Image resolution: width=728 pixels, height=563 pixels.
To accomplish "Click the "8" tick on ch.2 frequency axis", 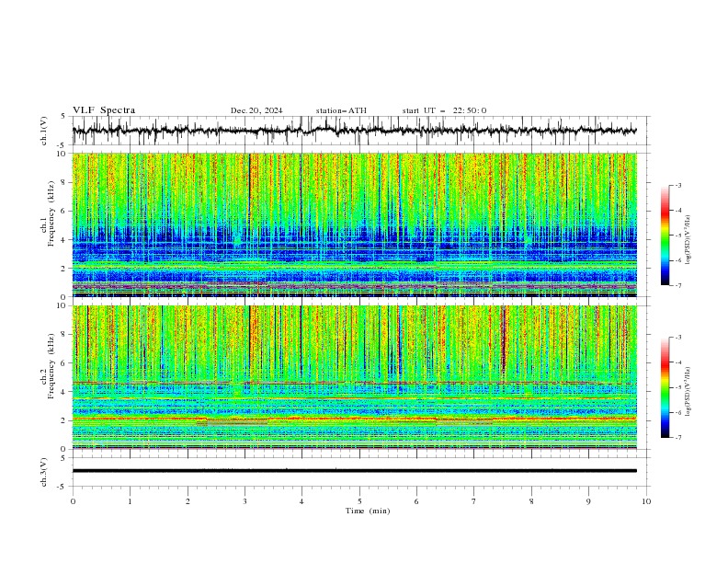I will tap(64, 334).
